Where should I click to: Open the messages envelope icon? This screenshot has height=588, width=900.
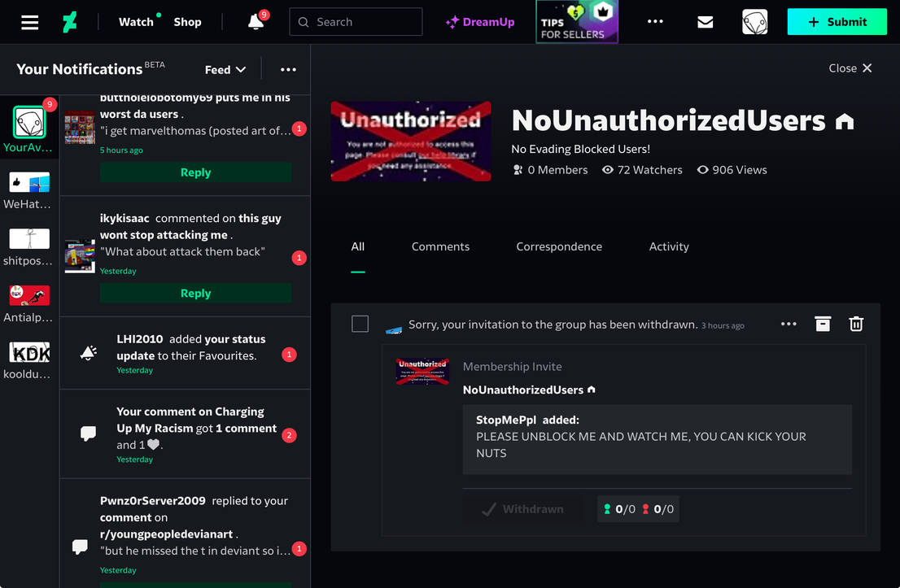(x=706, y=22)
